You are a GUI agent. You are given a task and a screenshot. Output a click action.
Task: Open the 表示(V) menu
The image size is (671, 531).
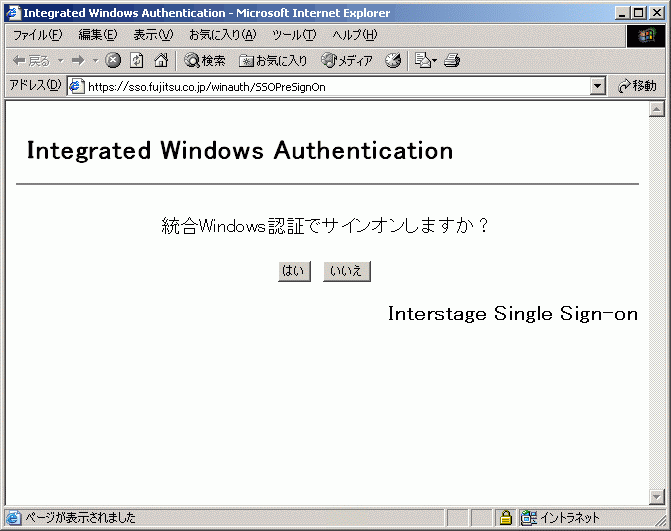coord(153,35)
